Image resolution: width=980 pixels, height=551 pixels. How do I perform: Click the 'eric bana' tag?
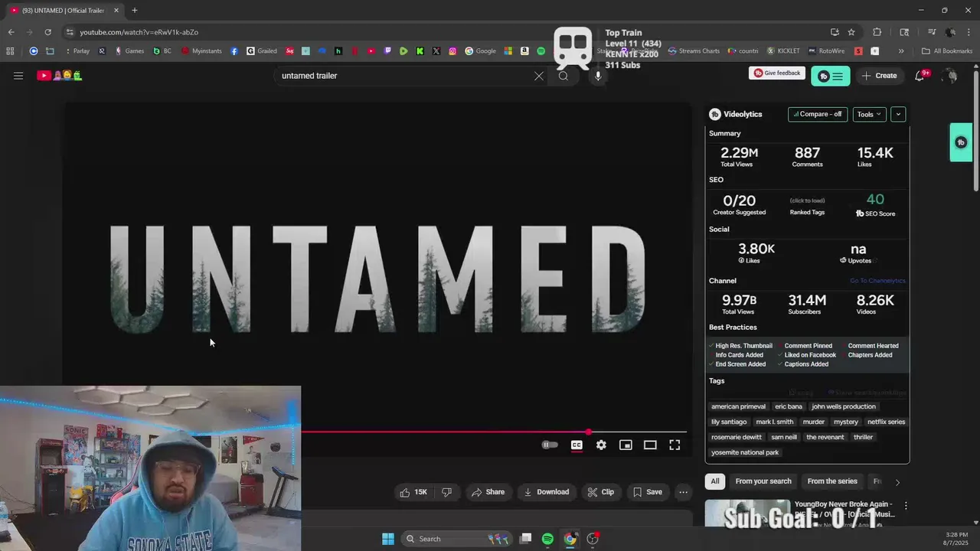[x=789, y=406]
